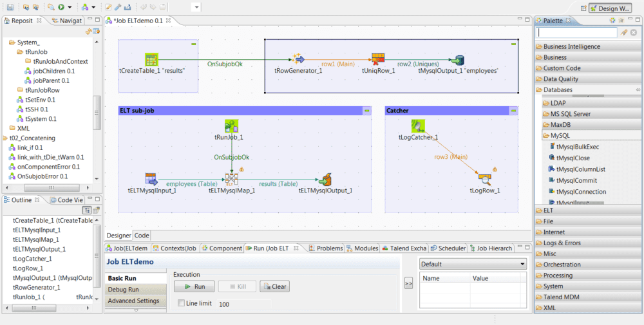Expand the Business Intelligence palette folder
This screenshot has width=644, height=325.
[571, 46]
